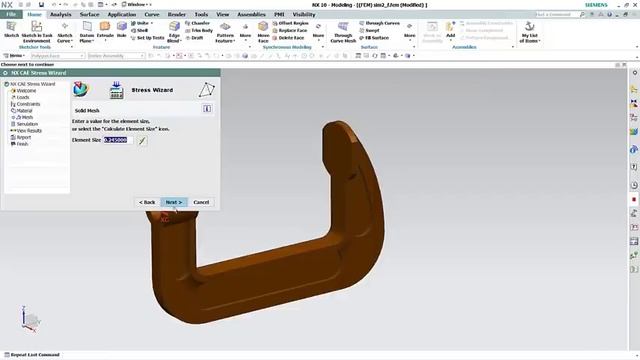This screenshot has width=640, height=360.
Task: Click the Next button in Stress Wizard
Action: point(174,202)
